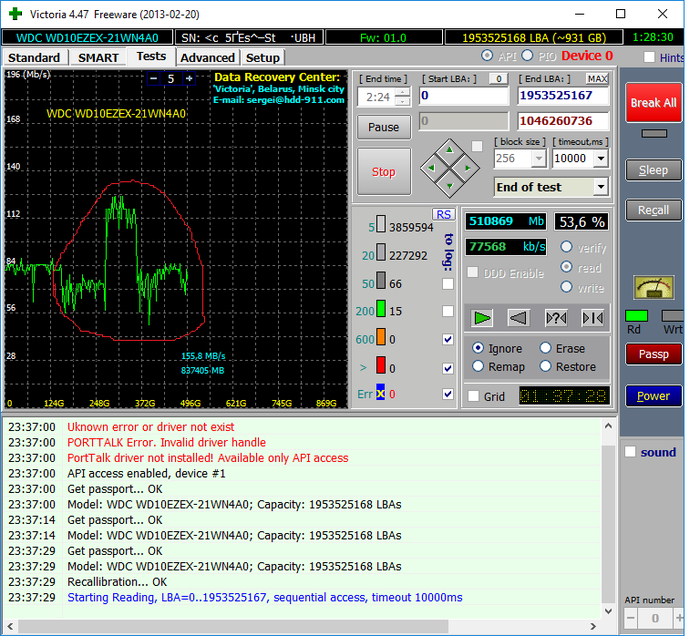Click the Start LBA input field
700x636 pixels.
pos(463,96)
